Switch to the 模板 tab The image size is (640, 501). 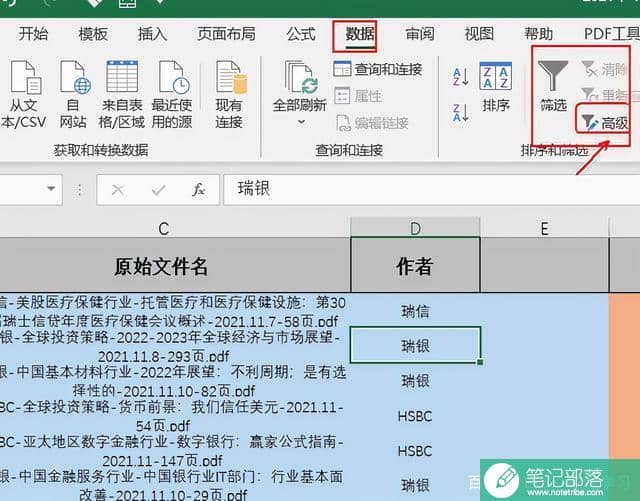point(93,34)
